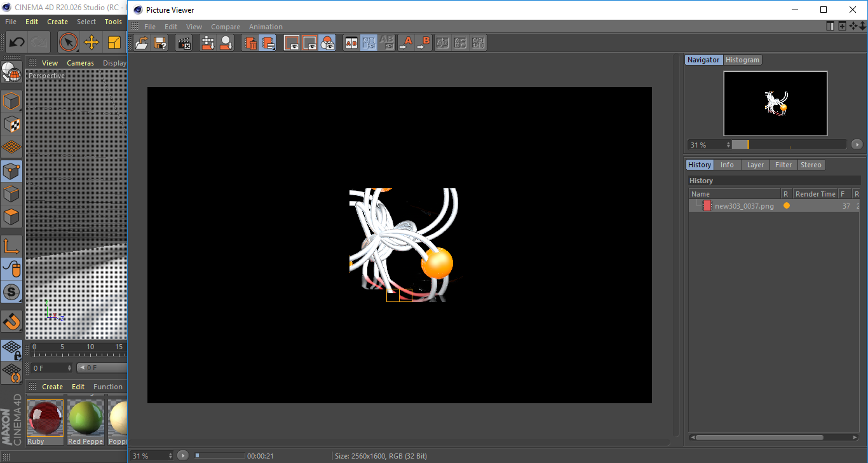Switch to the Navigator tab

point(703,60)
